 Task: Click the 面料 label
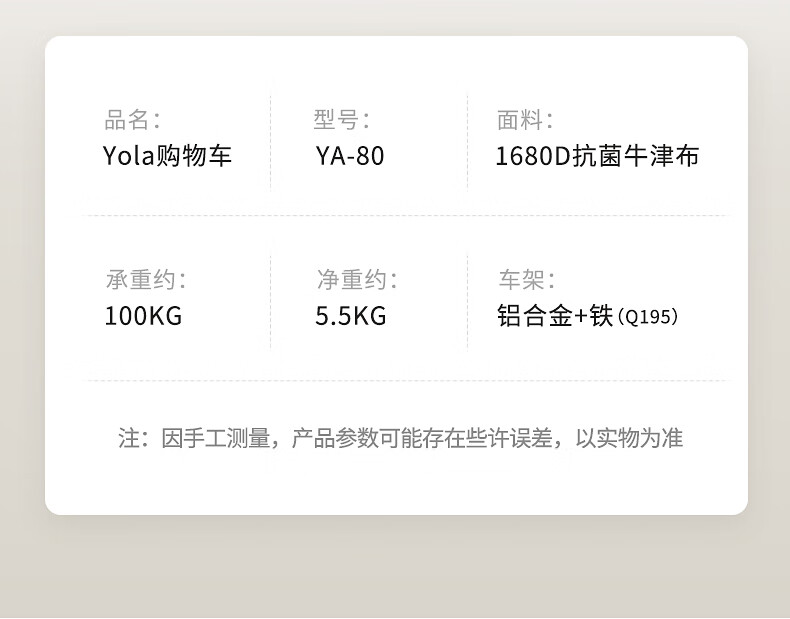(x=525, y=121)
